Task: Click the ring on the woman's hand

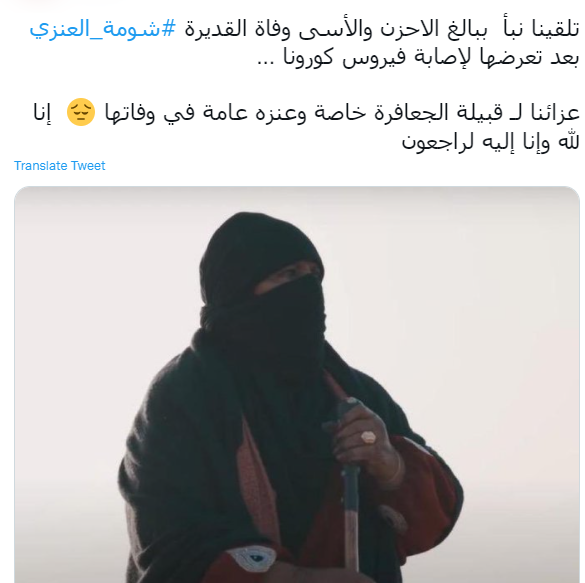Action: tap(368, 437)
